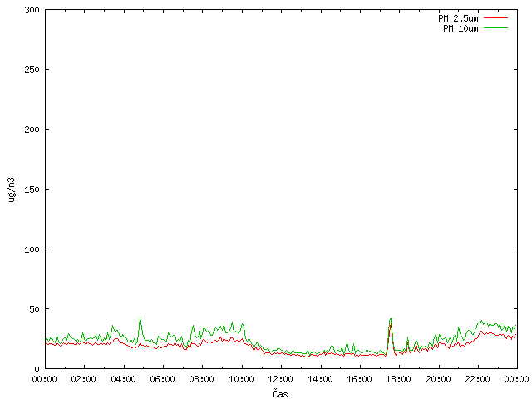Click the red PM 2.5um legend line

[495, 17]
